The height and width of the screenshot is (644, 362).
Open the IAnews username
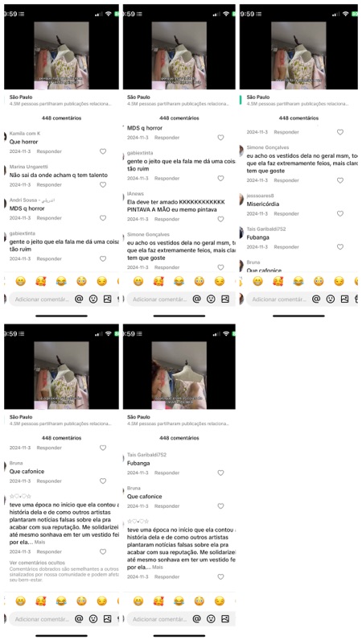pos(135,193)
